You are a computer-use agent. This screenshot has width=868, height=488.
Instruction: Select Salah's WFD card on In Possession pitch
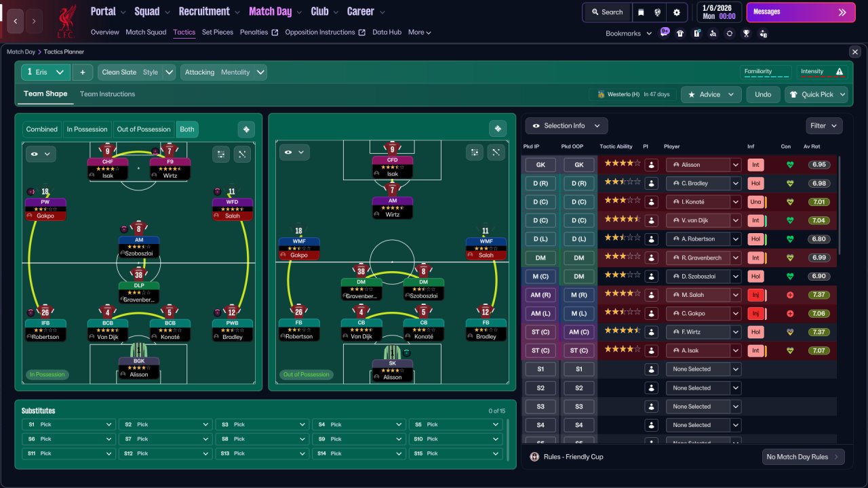click(232, 209)
